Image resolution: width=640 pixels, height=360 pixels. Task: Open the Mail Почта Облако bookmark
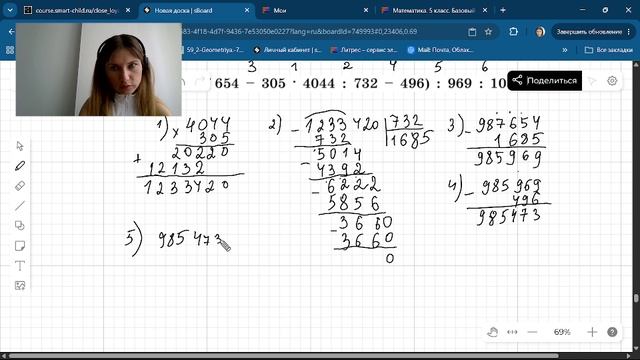pyautogui.click(x=441, y=50)
